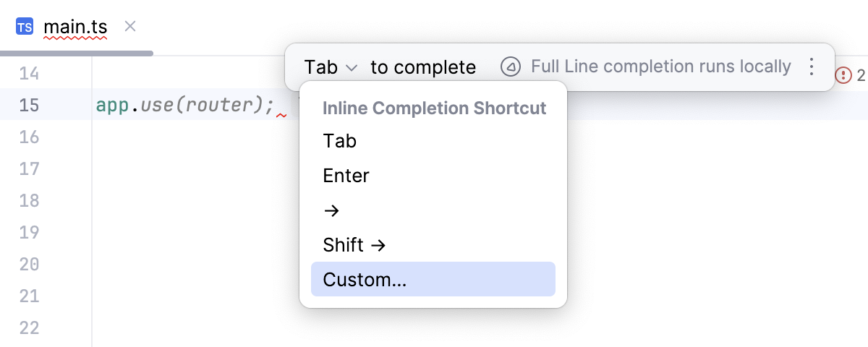Viewport: 868px width, 347px height.
Task: Close the main.ts editor tab
Action: (130, 27)
